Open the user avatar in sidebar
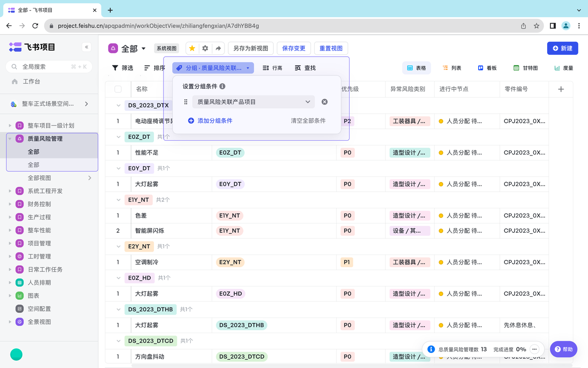Screen dimensions: 588x368 (17, 354)
